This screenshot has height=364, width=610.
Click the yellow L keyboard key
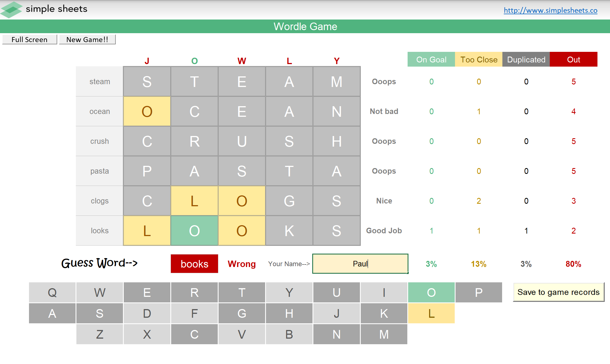pos(431,313)
